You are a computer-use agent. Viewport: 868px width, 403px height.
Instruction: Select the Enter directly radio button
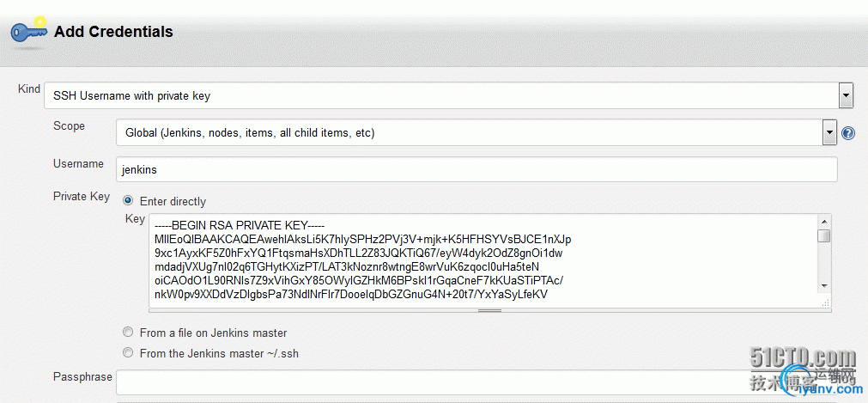coord(129,201)
